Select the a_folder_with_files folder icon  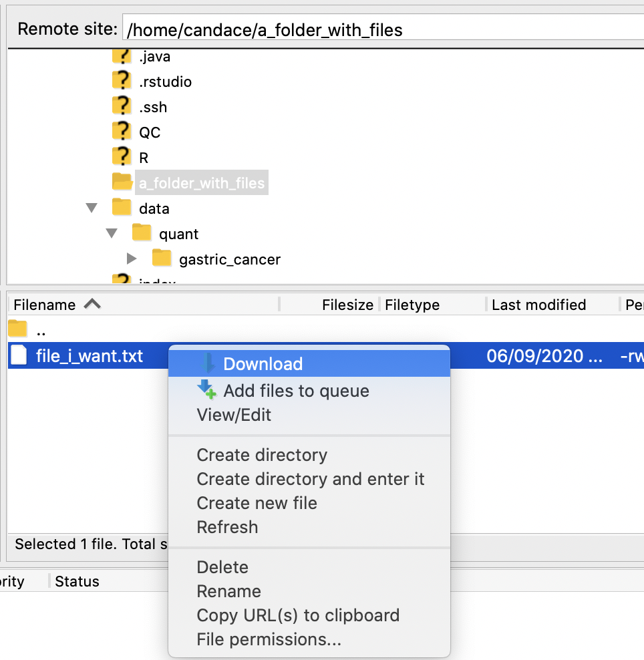[122, 182]
